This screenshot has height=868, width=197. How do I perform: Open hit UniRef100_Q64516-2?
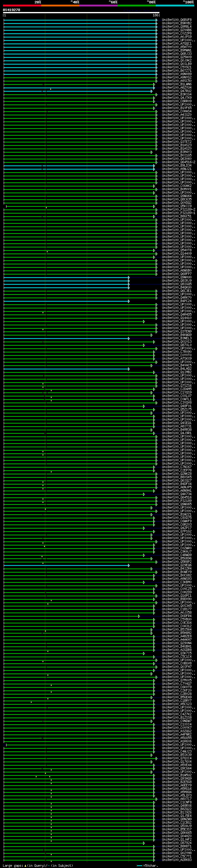[179, 162]
